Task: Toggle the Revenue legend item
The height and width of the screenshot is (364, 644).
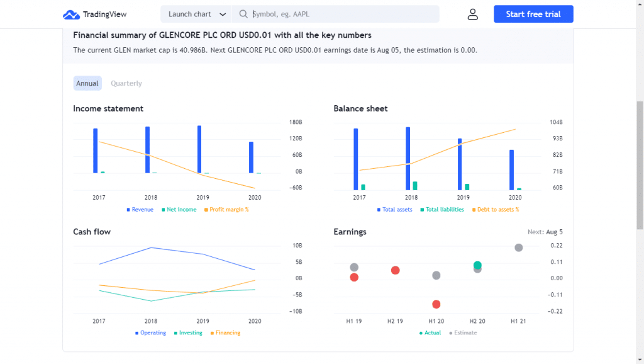Action: (x=140, y=209)
